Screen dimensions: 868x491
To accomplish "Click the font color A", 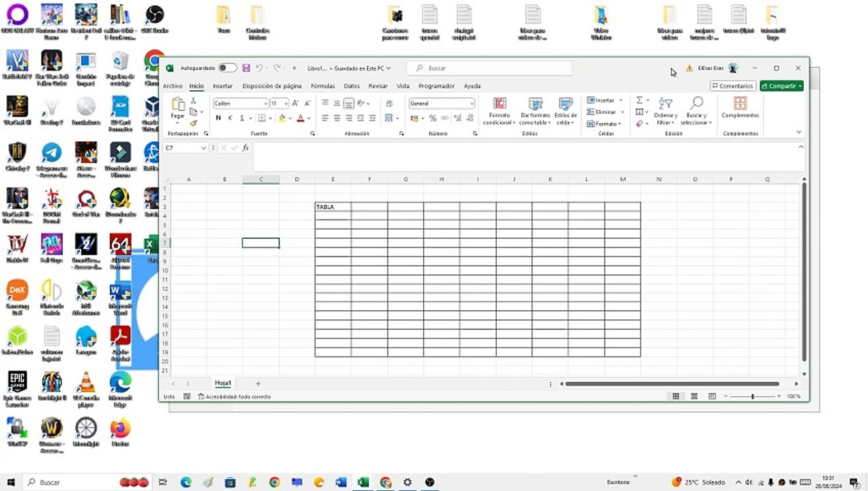I will click(300, 118).
